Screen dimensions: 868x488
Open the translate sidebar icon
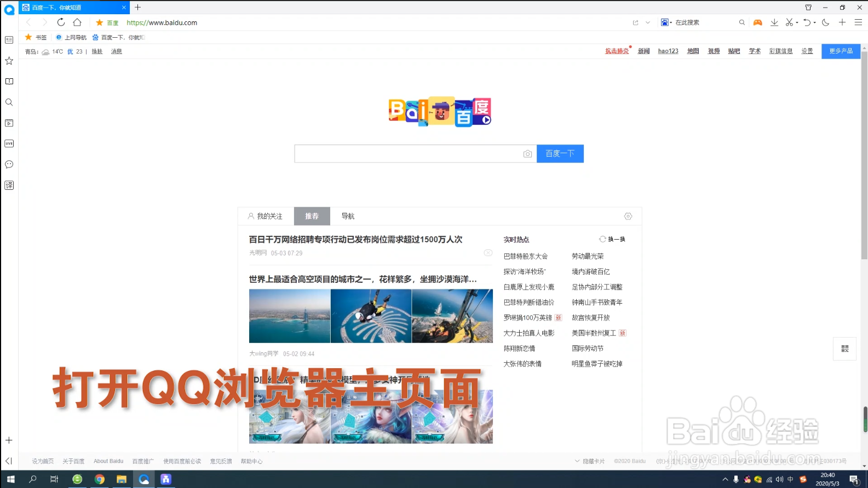click(x=9, y=185)
